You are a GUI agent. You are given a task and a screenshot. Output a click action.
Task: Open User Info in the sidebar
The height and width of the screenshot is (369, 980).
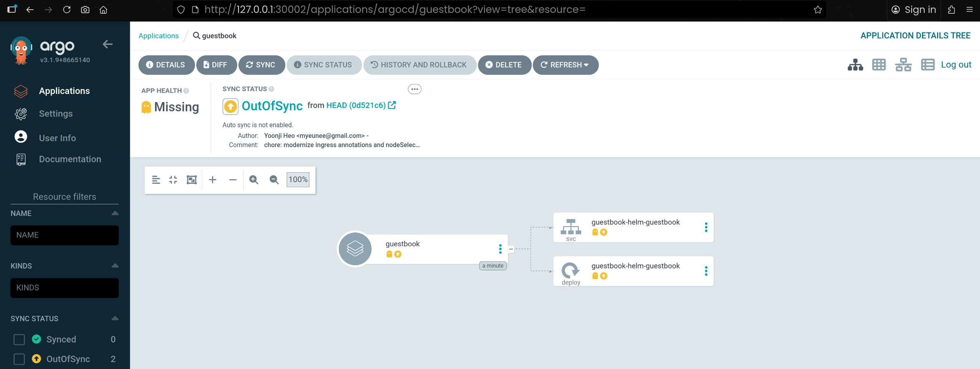coord(58,138)
